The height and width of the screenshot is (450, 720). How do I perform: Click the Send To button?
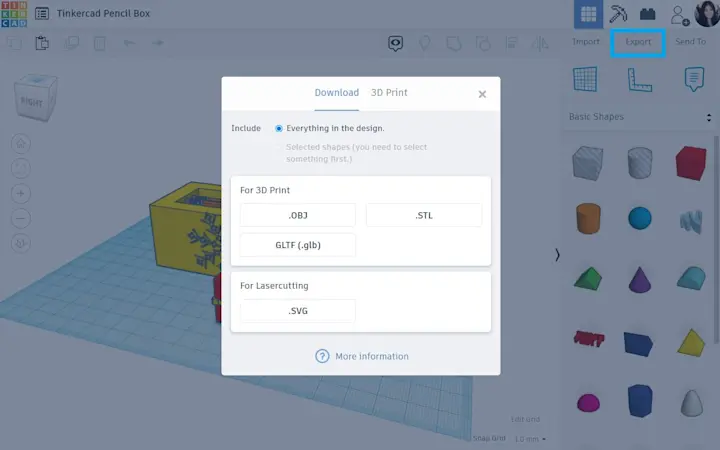click(x=690, y=42)
